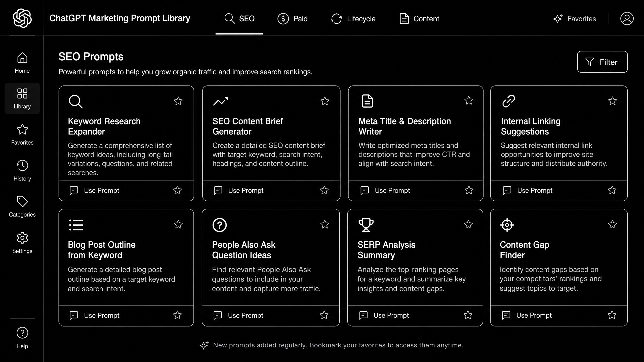Open the Keyword Research Expander card title

point(104,126)
